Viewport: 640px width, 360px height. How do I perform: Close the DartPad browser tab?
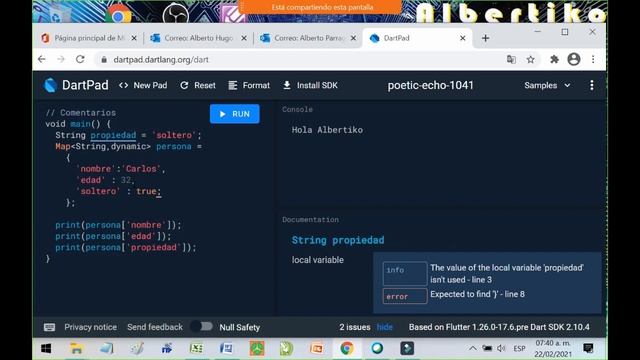click(462, 38)
